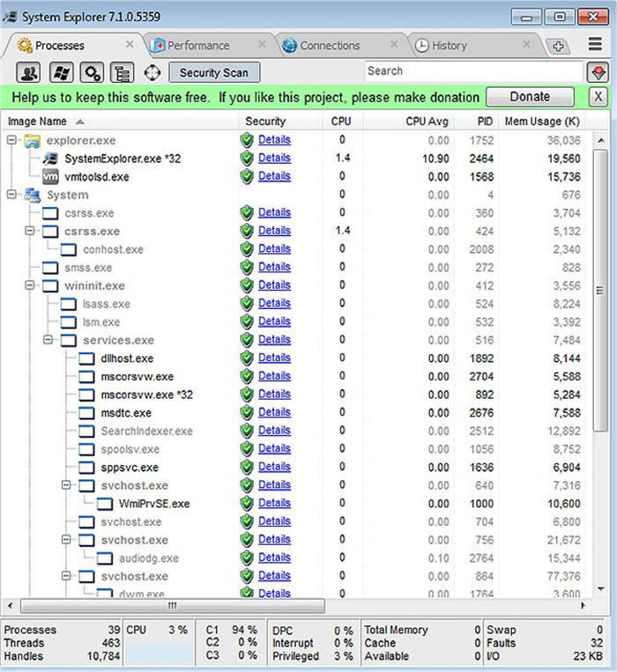Click the horizontal scrollbar left arrow
617x672 pixels.
pyautogui.click(x=10, y=606)
